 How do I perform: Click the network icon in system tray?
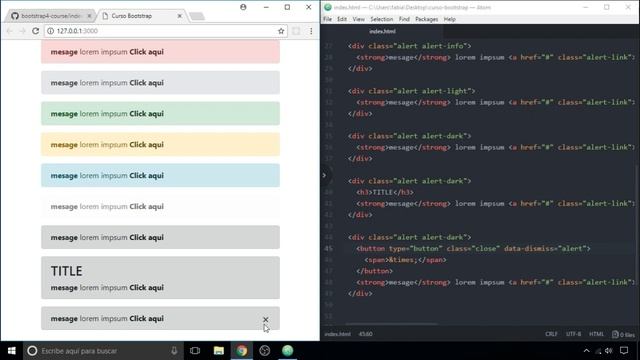click(598, 351)
